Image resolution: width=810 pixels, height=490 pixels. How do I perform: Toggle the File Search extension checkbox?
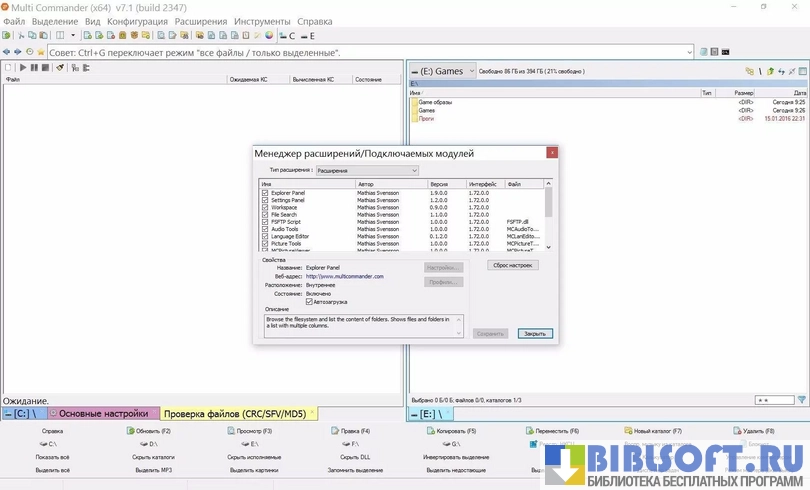[x=265, y=215]
